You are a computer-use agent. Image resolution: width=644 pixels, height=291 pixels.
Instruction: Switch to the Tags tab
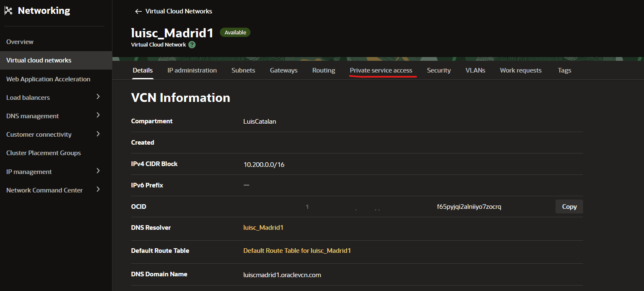click(x=564, y=70)
